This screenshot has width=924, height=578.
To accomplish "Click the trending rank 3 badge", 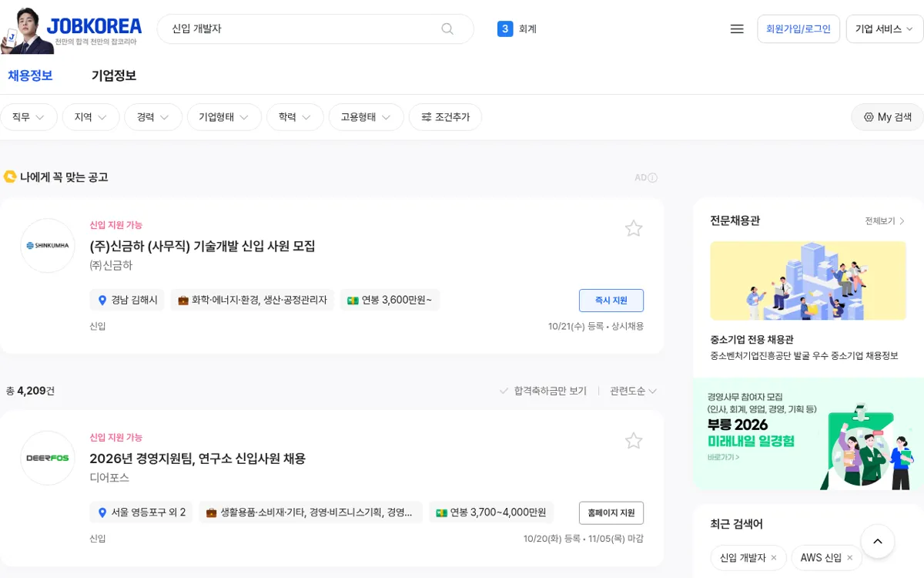I will click(505, 29).
